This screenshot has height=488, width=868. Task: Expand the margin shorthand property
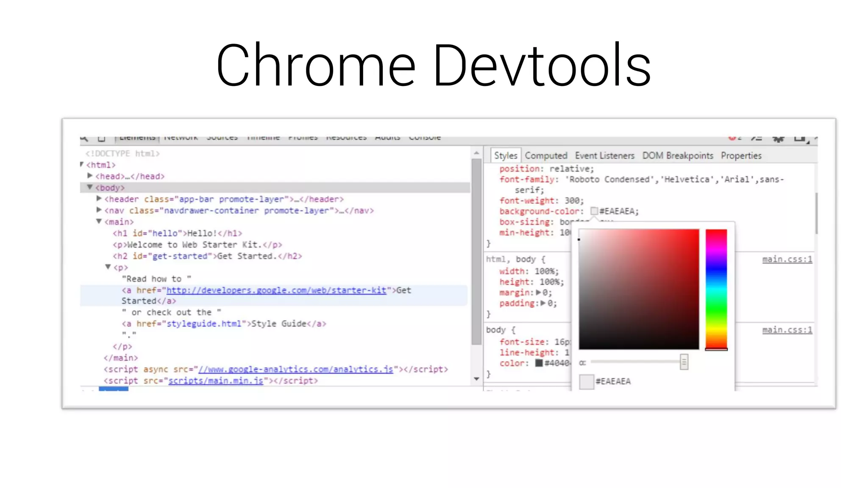point(538,292)
